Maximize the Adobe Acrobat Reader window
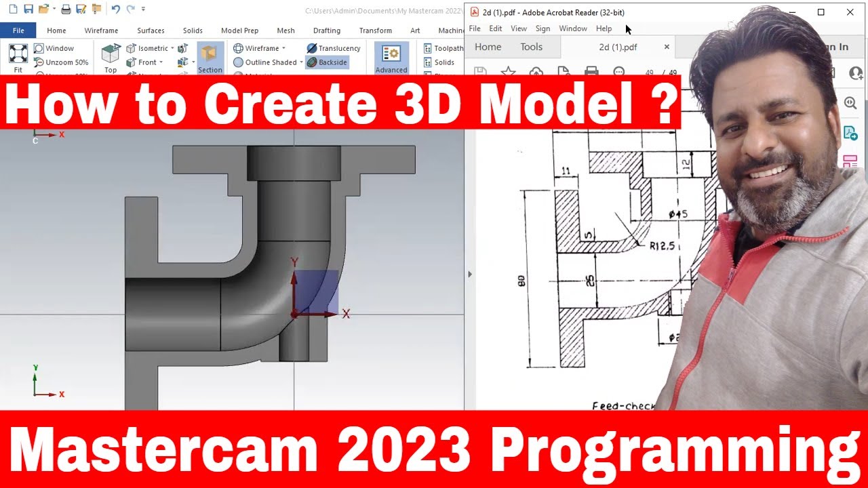The width and height of the screenshot is (868, 488). [821, 12]
